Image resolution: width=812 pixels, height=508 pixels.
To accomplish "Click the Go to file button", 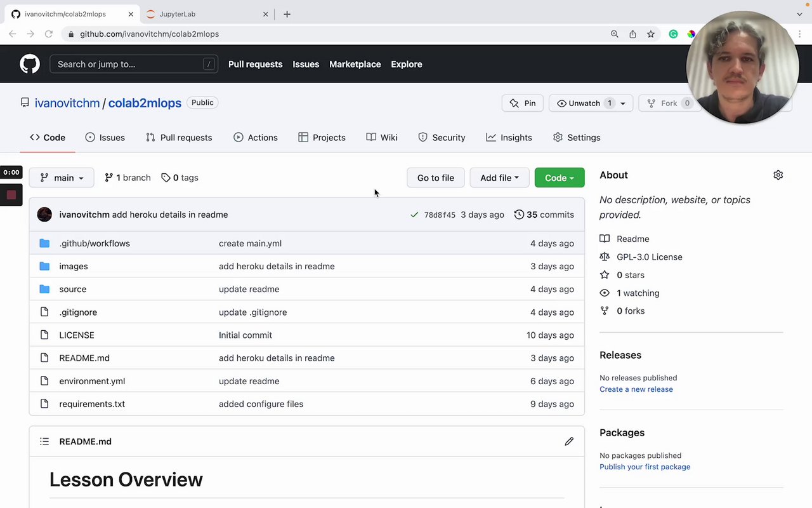I will pyautogui.click(x=435, y=178).
